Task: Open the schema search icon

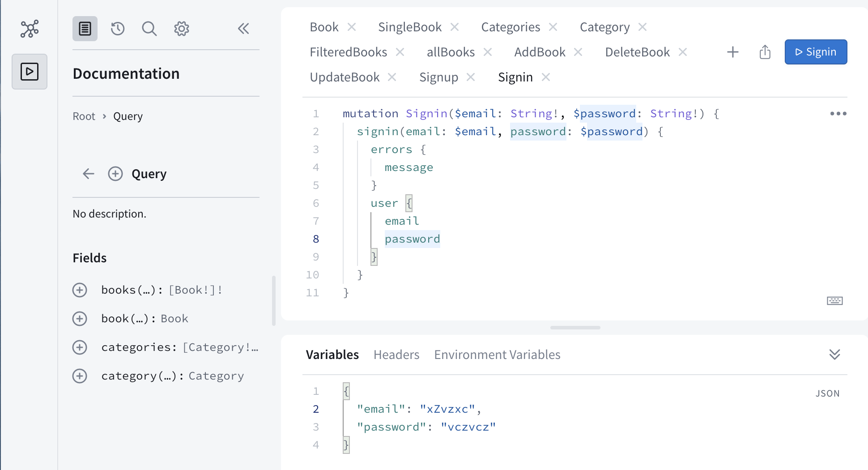Action: [x=149, y=29]
